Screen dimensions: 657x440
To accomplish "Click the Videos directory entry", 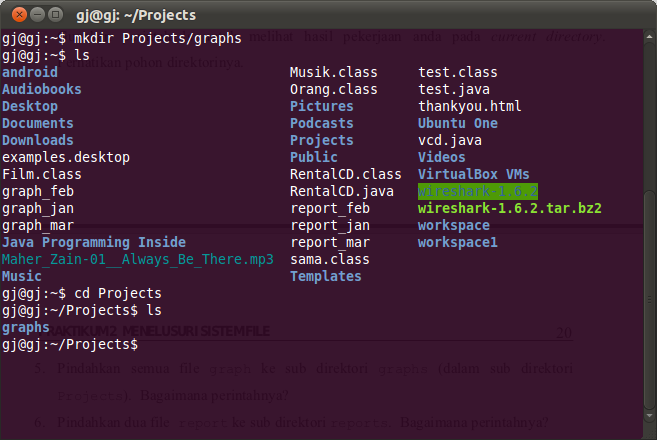I will click(x=442, y=157).
